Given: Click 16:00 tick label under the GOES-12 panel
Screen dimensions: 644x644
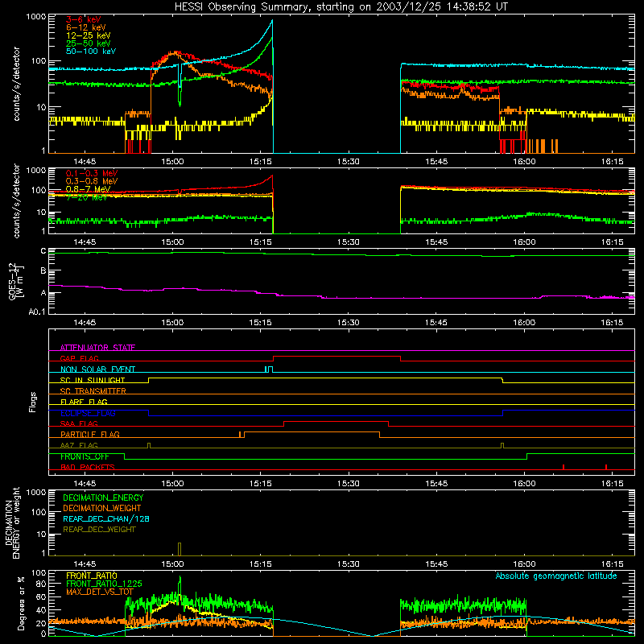Looking at the screenshot, I should pyautogui.click(x=525, y=323).
